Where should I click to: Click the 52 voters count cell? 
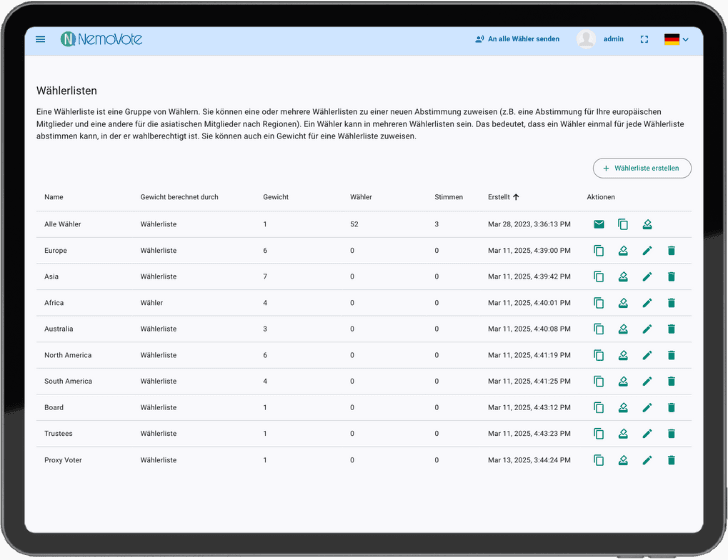354,224
